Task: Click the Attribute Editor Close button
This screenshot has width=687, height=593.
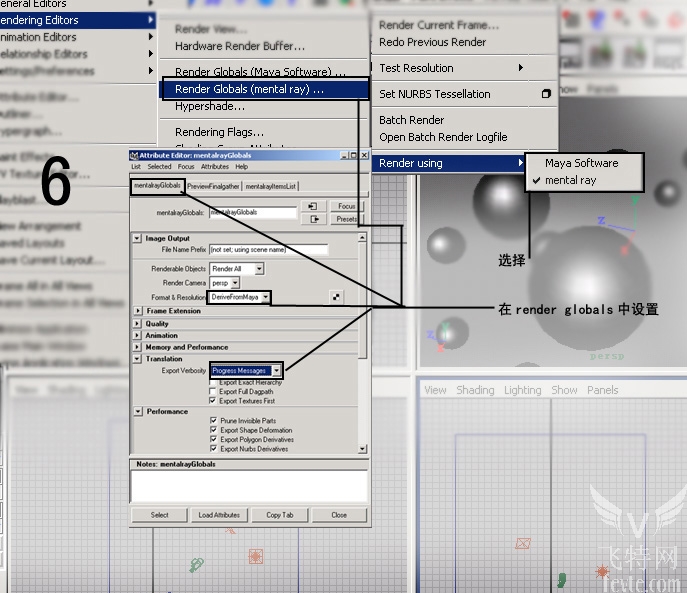Action: click(x=339, y=515)
